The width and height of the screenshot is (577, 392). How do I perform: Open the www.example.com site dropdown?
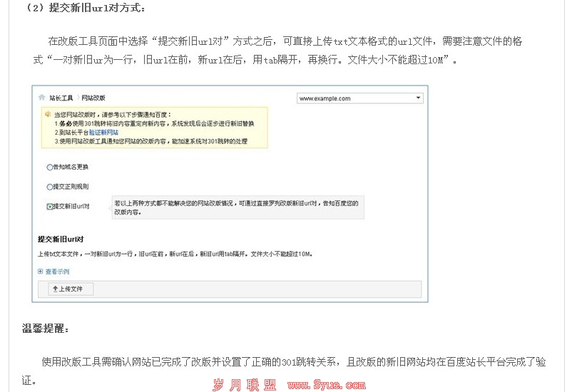(x=359, y=98)
